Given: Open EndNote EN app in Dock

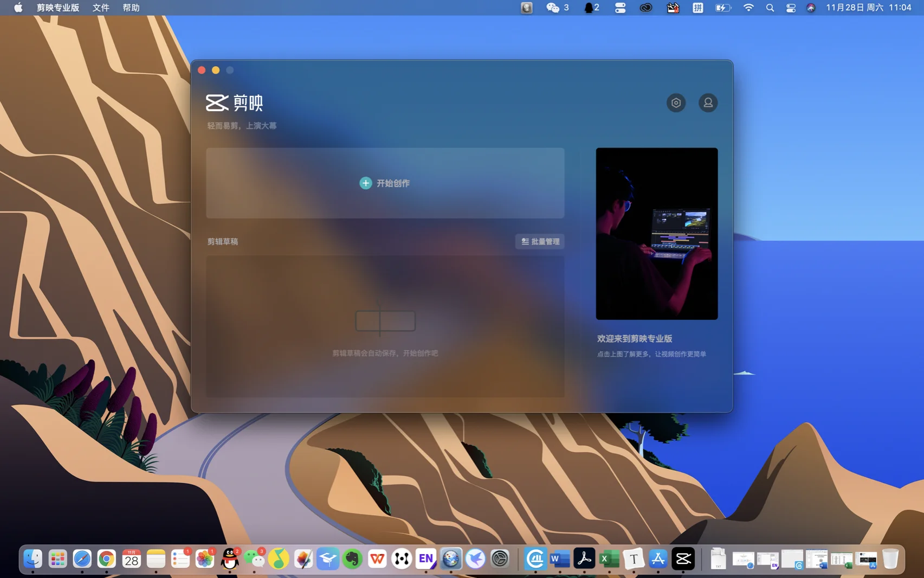Looking at the screenshot, I should [426, 558].
